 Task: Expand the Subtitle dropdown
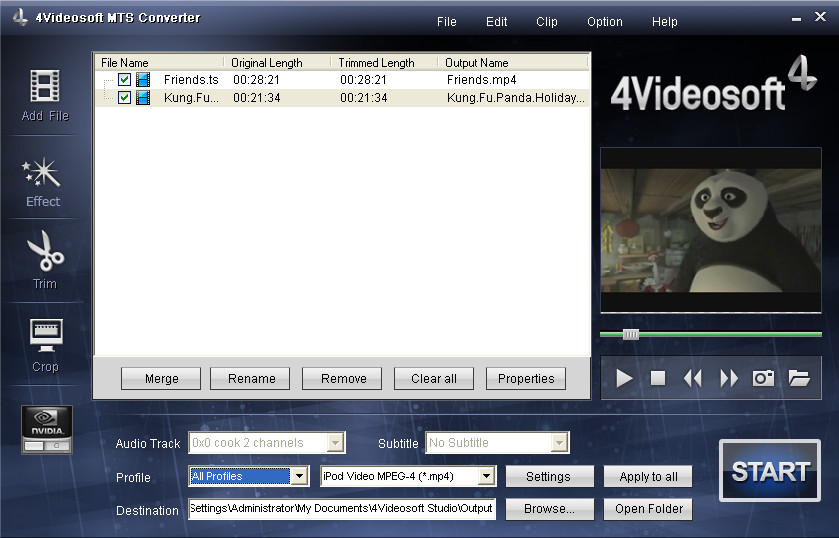pyautogui.click(x=559, y=443)
